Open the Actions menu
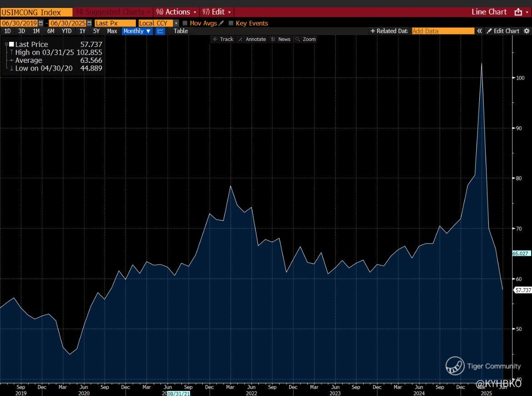Viewport: 532px width, 396px height. coord(176,12)
